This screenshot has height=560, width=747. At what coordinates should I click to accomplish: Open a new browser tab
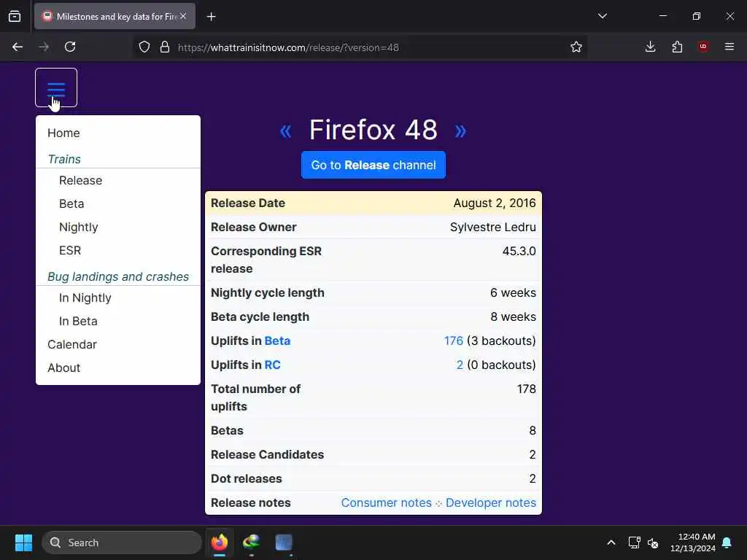click(211, 17)
